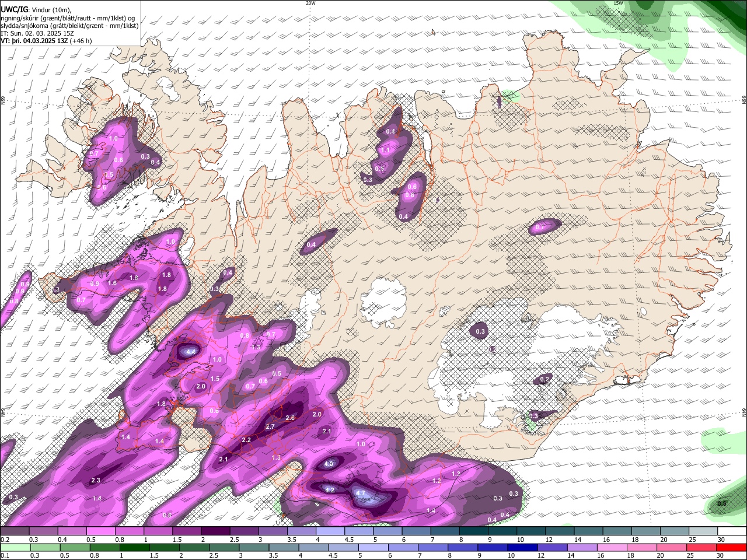
Task: Click the 4.4 precipitation value on the map
Action: (191, 352)
